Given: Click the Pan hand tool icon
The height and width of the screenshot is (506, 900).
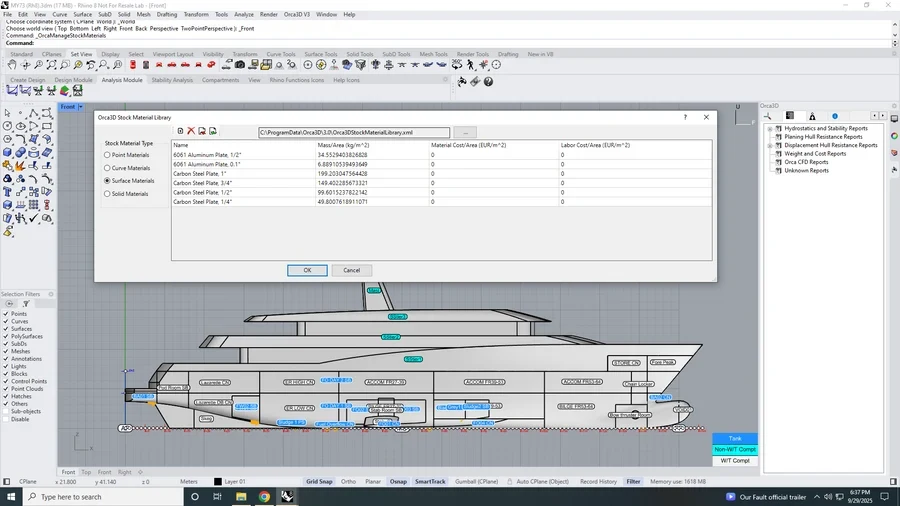Looking at the screenshot, I should [11, 65].
